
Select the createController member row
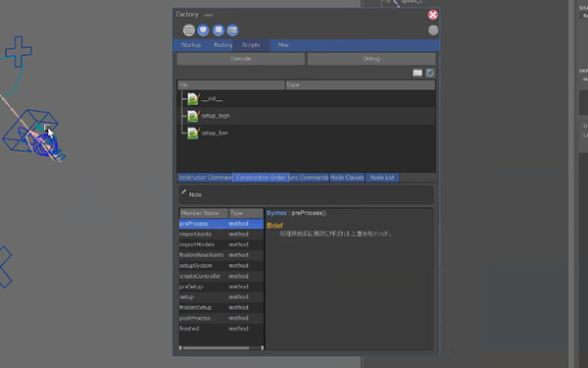[x=221, y=276]
